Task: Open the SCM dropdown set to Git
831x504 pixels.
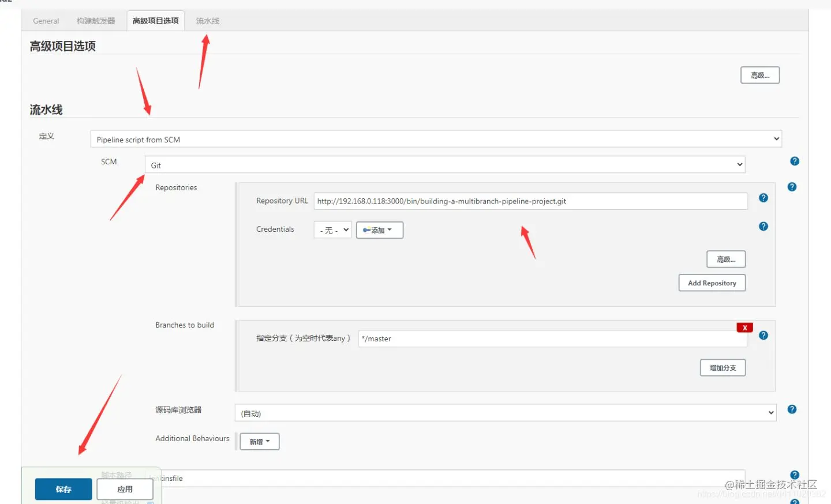Action: (x=445, y=165)
